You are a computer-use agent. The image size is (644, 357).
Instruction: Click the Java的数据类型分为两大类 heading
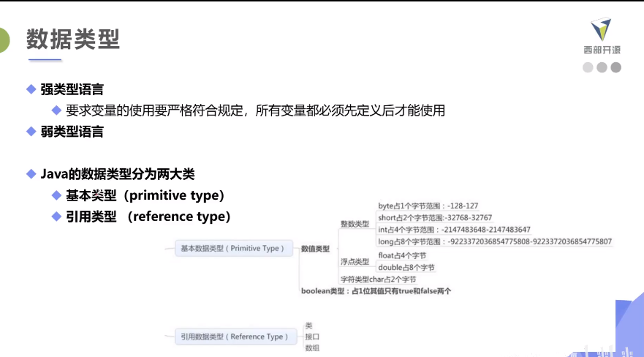[118, 174]
